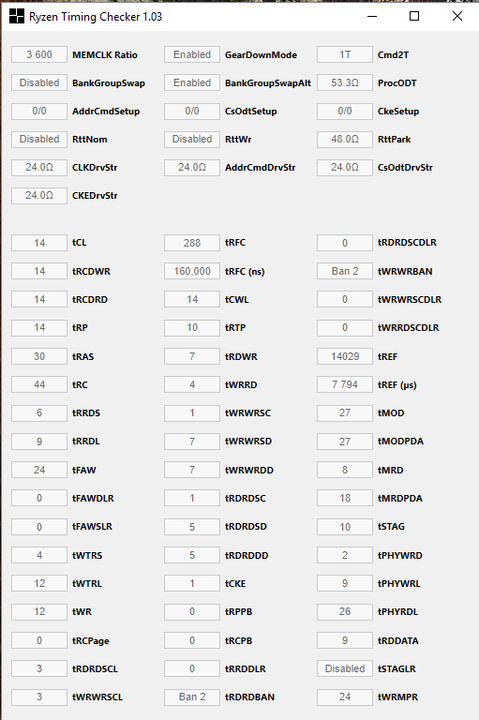Viewport: 479px width, 720px height.
Task: Select the tREF 14029 value box
Action: coord(345,356)
